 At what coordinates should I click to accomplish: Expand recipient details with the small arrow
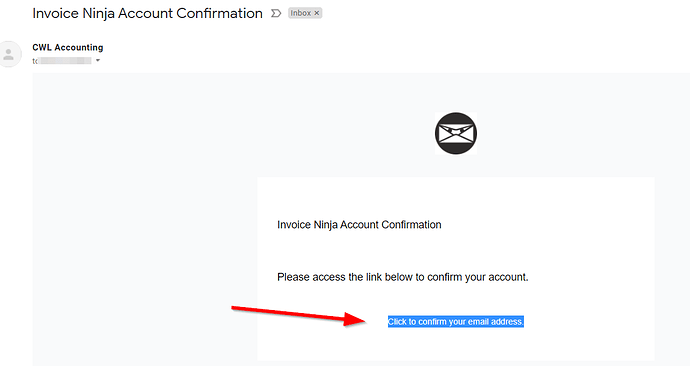(98, 60)
